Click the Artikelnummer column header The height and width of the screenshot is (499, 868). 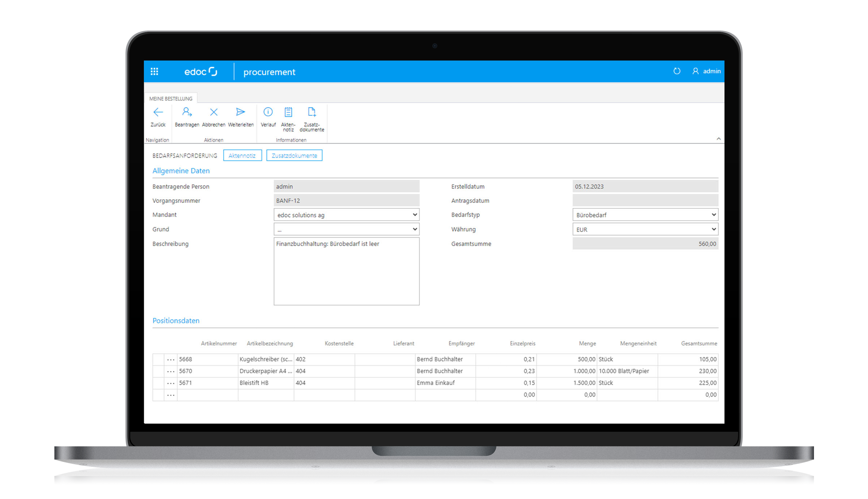click(219, 344)
